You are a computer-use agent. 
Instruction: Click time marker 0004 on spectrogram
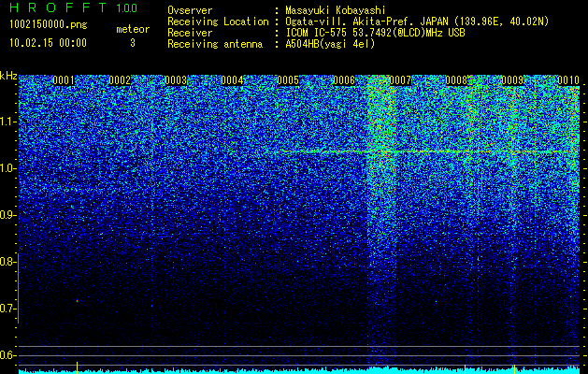(232, 80)
